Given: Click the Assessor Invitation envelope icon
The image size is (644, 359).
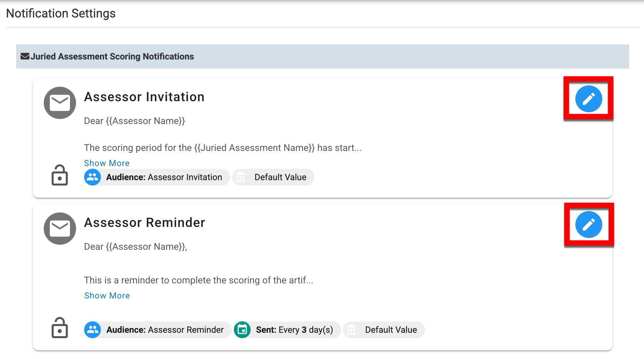Looking at the screenshot, I should (x=60, y=103).
